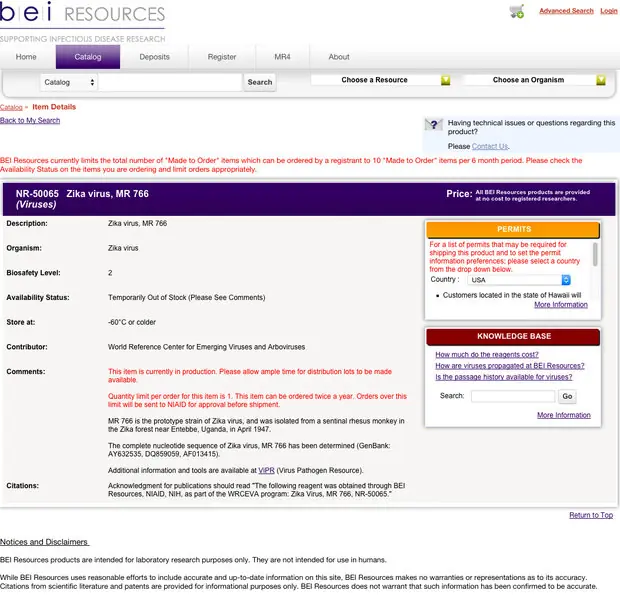The height and width of the screenshot is (597, 620).
Task: Open the Deposits tab
Action: click(x=154, y=57)
